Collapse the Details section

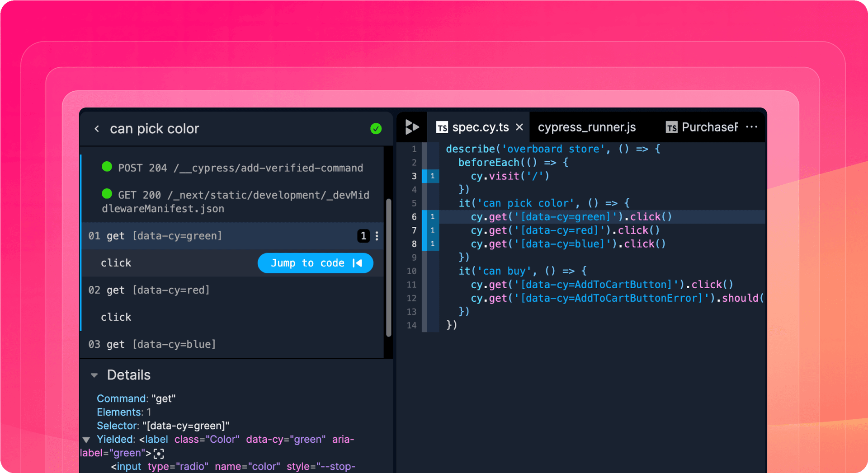pyautogui.click(x=94, y=375)
